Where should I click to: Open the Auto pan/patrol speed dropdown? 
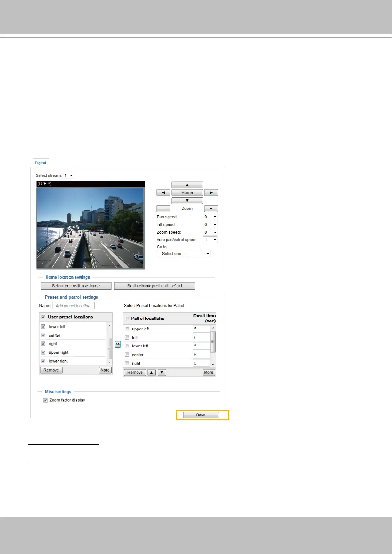pos(210,240)
